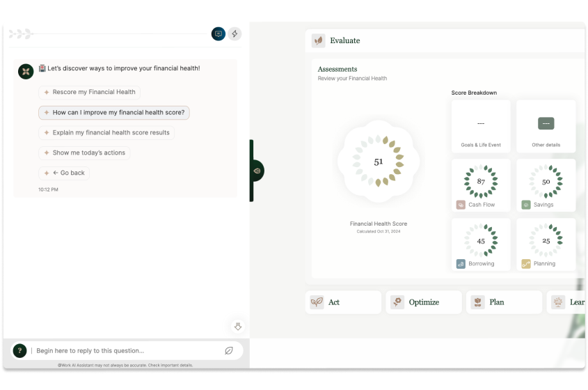Screen dimensions: 588x390
Task: Click the 'Go back' suggestion chip
Action: coord(64,173)
